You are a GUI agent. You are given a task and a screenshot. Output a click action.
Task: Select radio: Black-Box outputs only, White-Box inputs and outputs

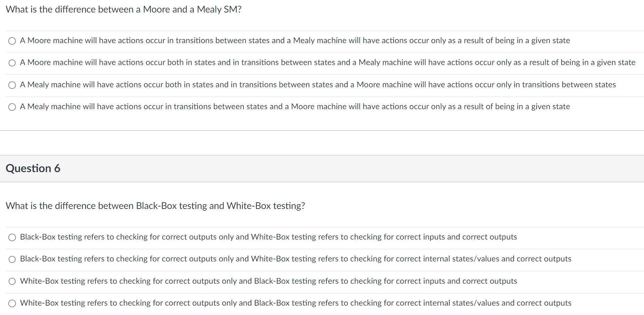coord(12,237)
